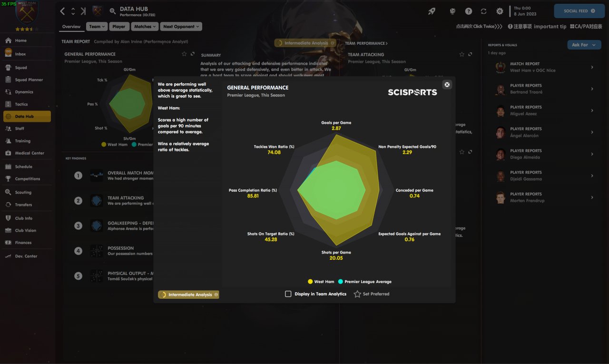Open the Next Opponent dropdown
The image size is (609, 364).
click(181, 27)
